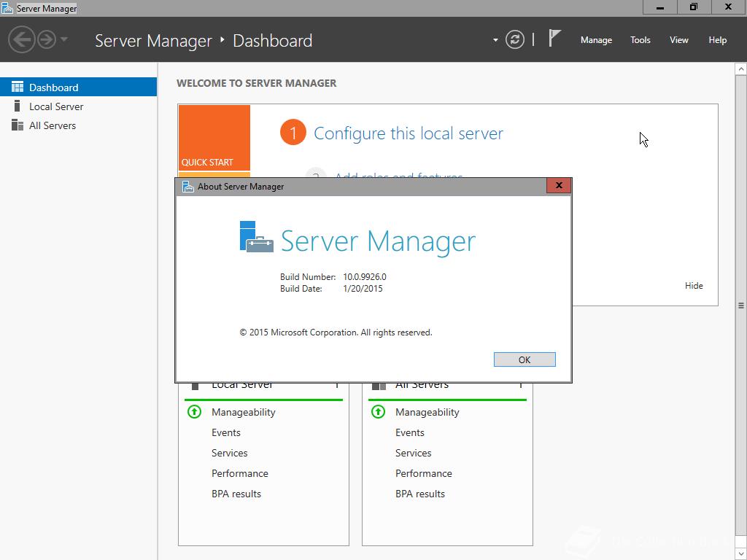747x560 pixels.
Task: Click the forward navigation arrow
Action: click(47, 39)
